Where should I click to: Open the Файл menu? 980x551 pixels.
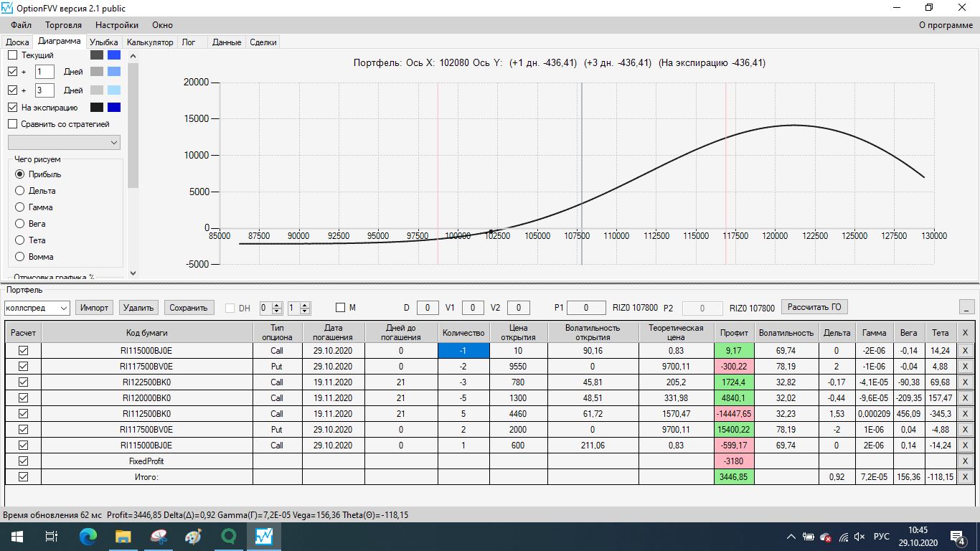(21, 25)
